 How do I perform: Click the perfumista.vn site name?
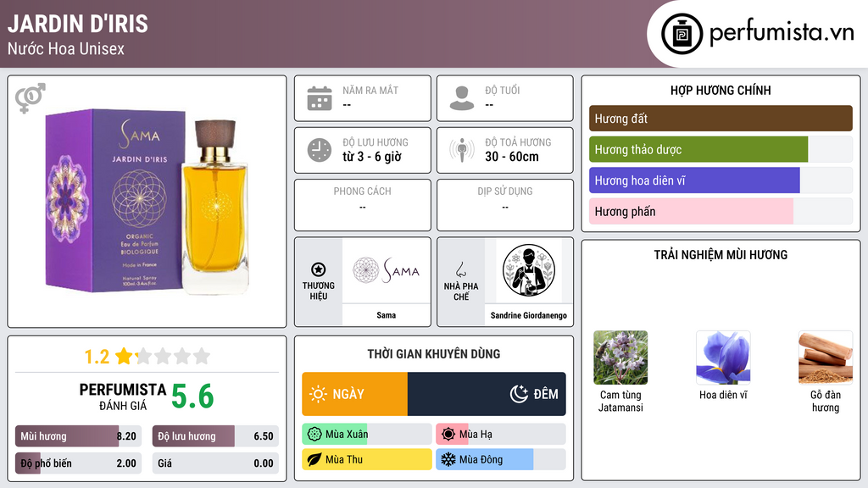pyautogui.click(x=782, y=32)
